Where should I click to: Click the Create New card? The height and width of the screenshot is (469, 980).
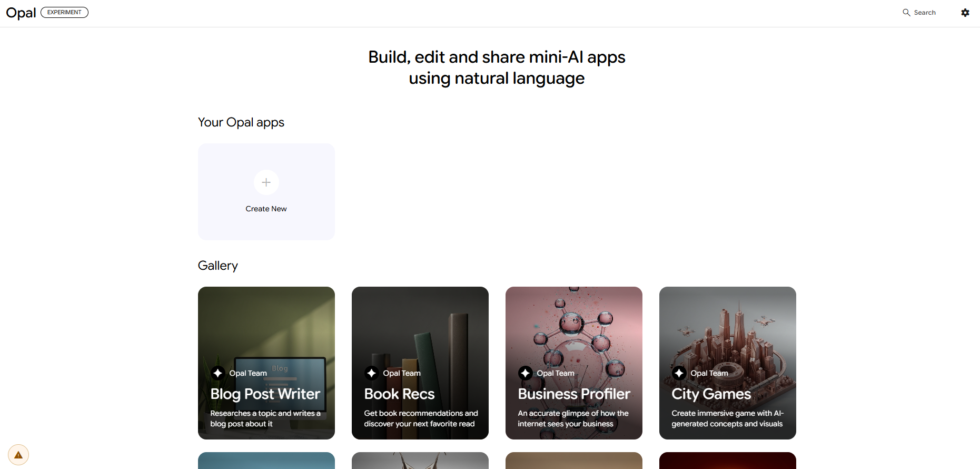click(266, 192)
